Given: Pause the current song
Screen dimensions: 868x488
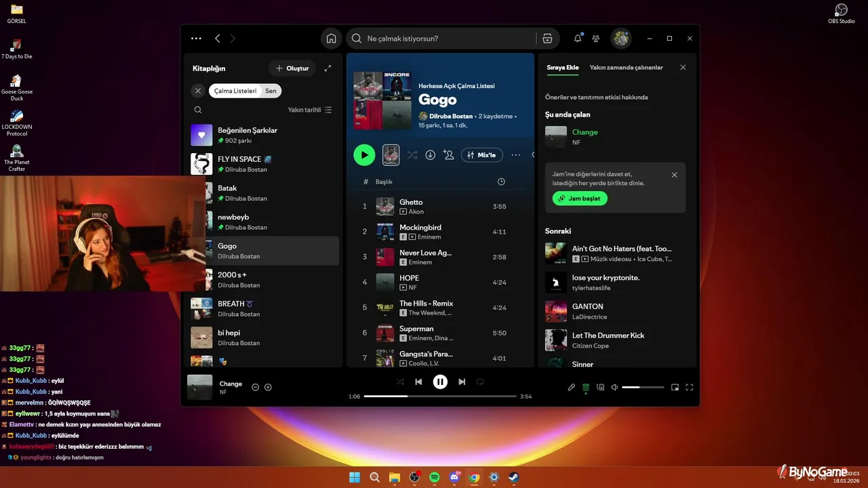Looking at the screenshot, I should point(440,382).
